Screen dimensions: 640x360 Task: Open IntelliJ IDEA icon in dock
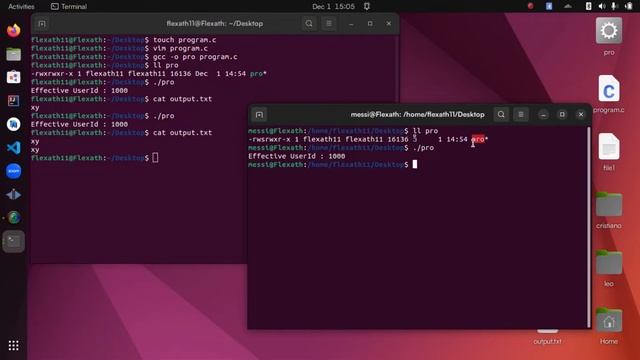click(13, 100)
